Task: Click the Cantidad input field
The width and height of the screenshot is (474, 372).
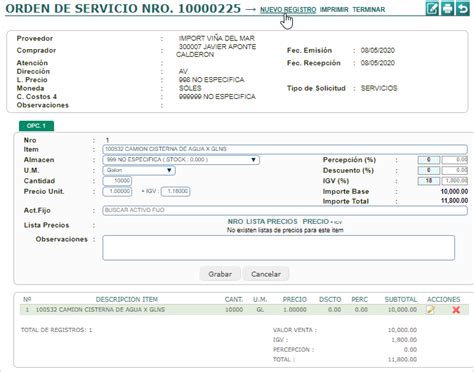Action: (x=117, y=181)
